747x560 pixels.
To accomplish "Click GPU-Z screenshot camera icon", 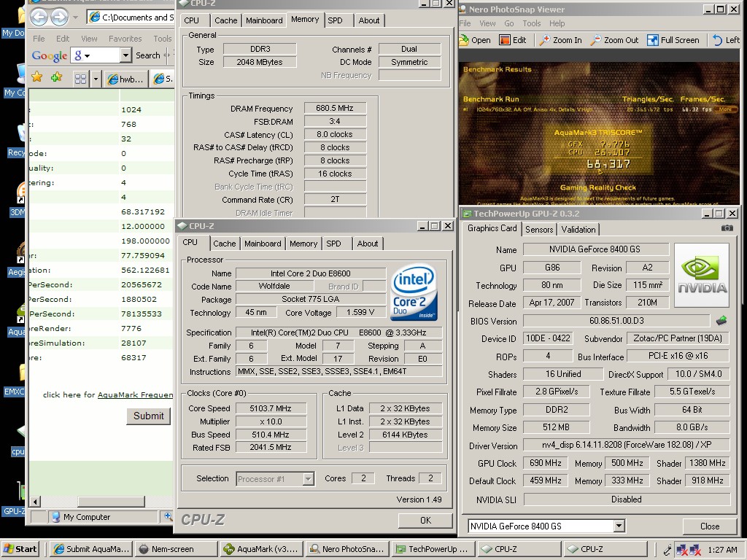I will (x=727, y=228).
